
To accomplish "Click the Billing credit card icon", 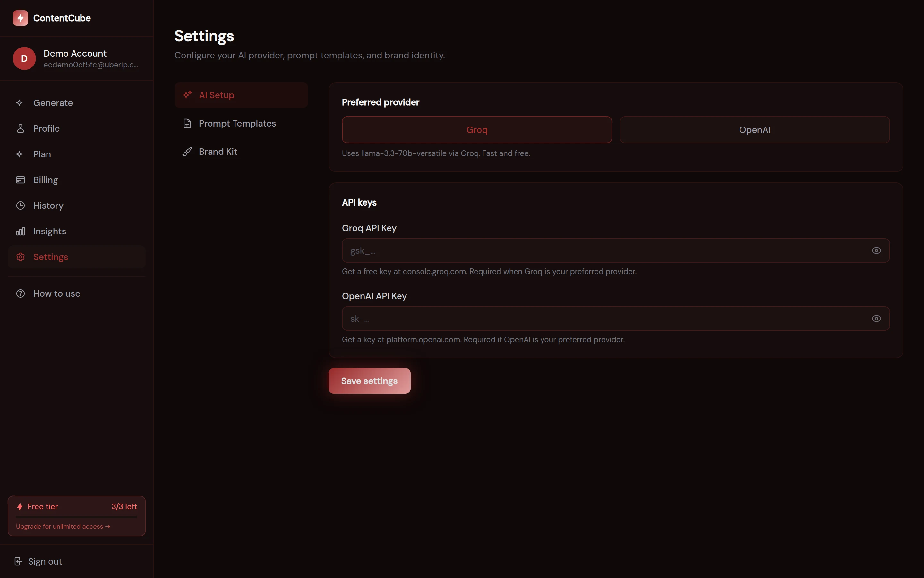I will click(x=20, y=180).
